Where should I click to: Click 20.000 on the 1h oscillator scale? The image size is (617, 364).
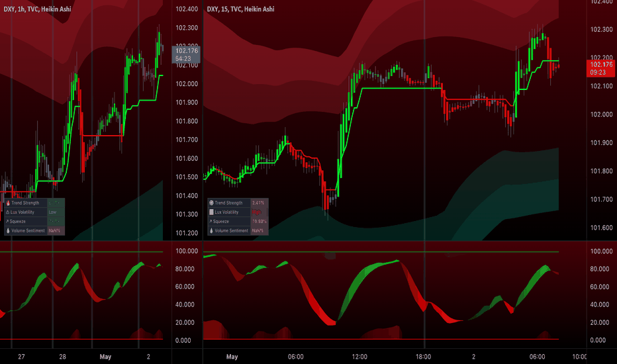click(x=185, y=323)
